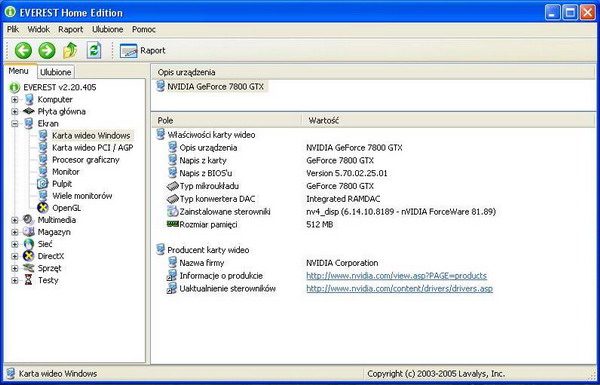Click the Procesor graficzny icon
The image size is (600, 385).
[43, 160]
